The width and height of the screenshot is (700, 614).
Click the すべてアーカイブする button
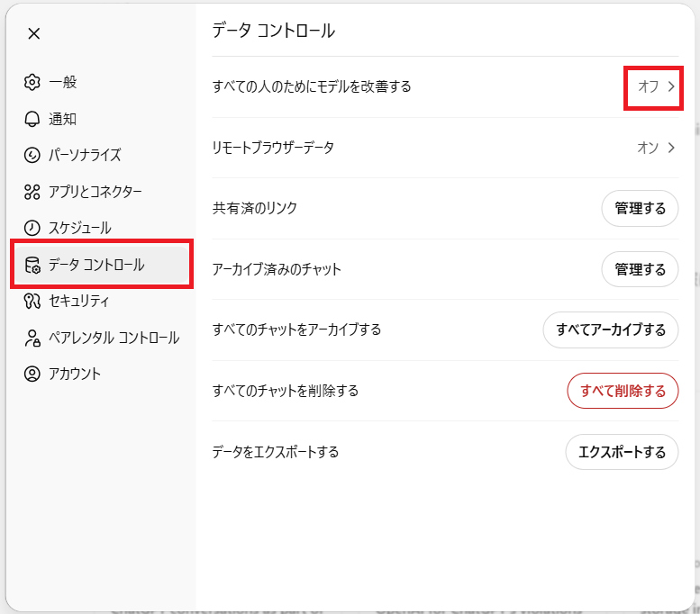pyautogui.click(x=610, y=330)
